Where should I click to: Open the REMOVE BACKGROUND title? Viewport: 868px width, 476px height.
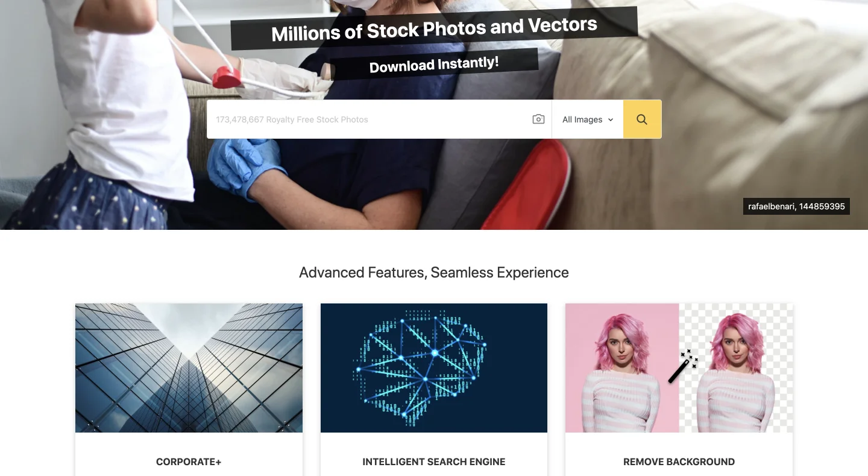[x=679, y=462]
